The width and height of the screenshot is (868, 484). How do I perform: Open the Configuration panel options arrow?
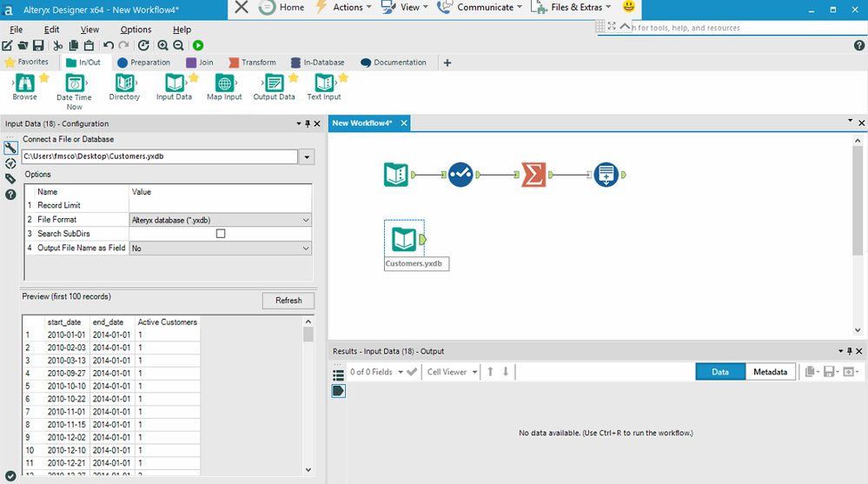pyautogui.click(x=299, y=123)
